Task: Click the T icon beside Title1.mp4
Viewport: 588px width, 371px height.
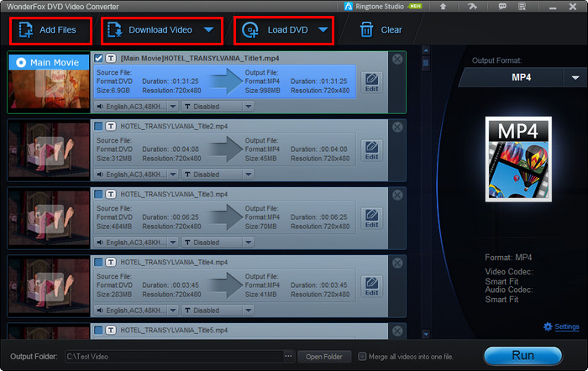Action: [x=111, y=58]
